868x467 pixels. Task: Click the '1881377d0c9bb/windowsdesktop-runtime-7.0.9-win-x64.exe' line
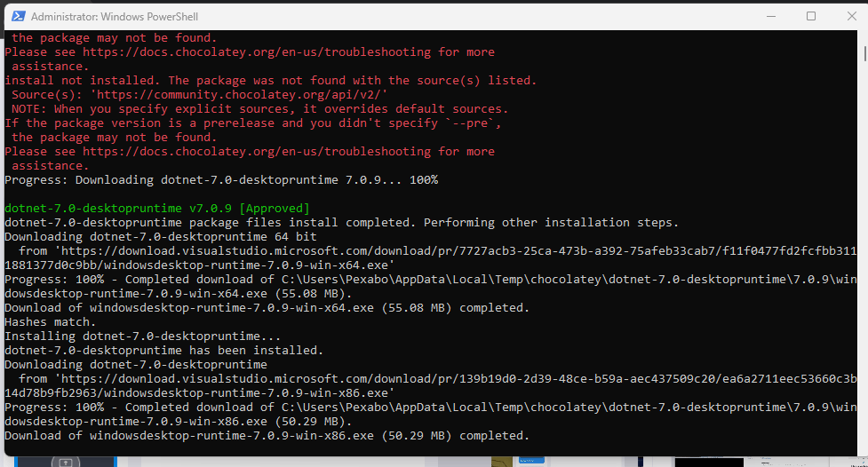click(x=199, y=265)
